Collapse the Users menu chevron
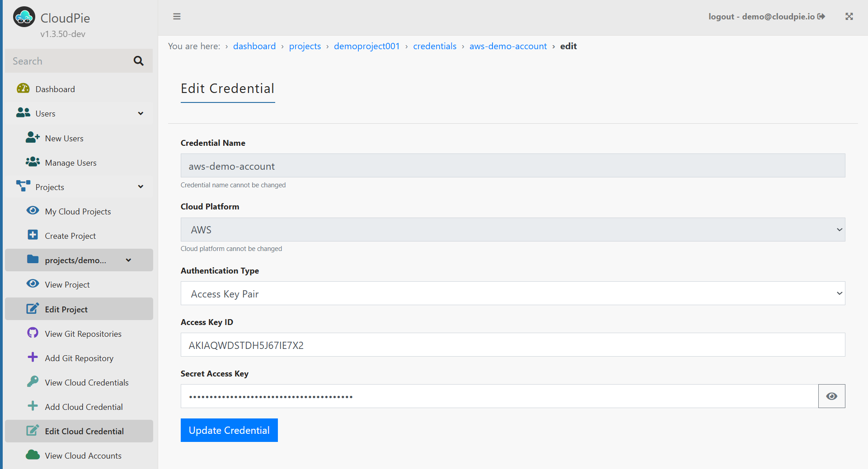The width and height of the screenshot is (868, 469). [x=141, y=113]
